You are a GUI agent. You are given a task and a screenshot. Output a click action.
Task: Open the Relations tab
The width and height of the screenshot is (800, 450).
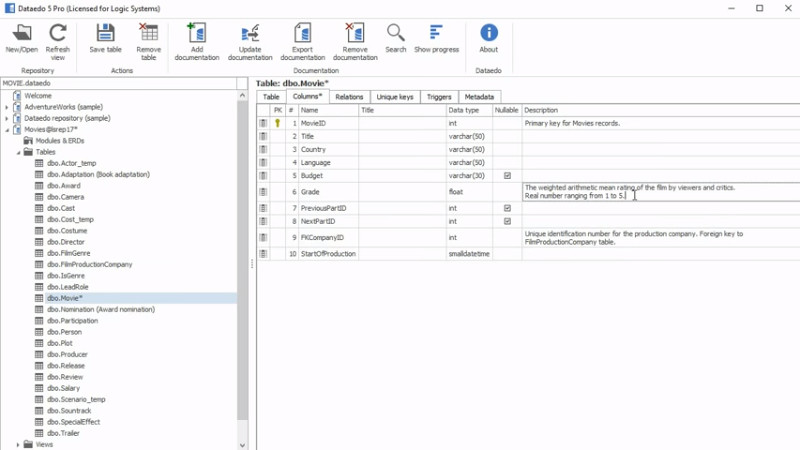349,97
